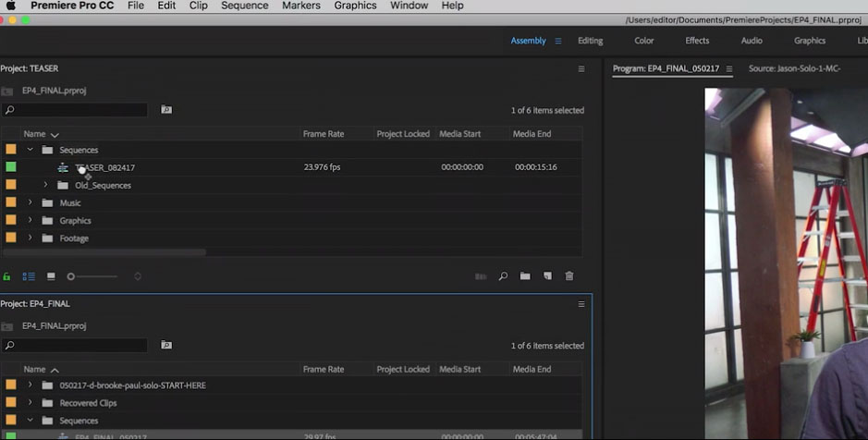This screenshot has width=868, height=440.
Task: Click the Find magnifier icon in toolbar
Action: 503,276
